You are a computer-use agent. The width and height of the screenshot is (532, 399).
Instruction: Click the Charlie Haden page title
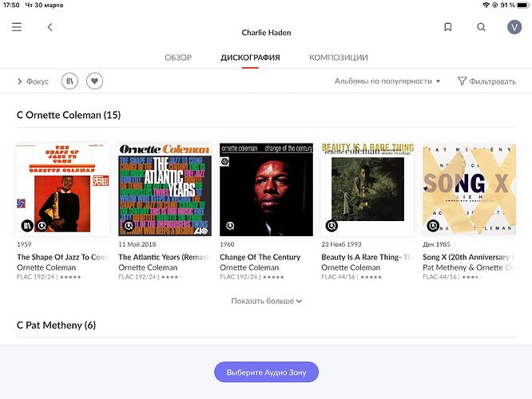point(266,33)
